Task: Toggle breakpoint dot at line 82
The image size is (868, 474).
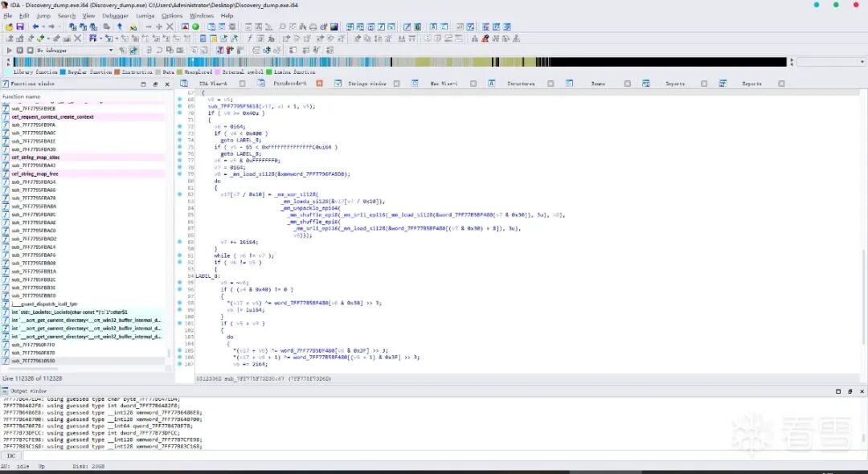Action: (179, 194)
